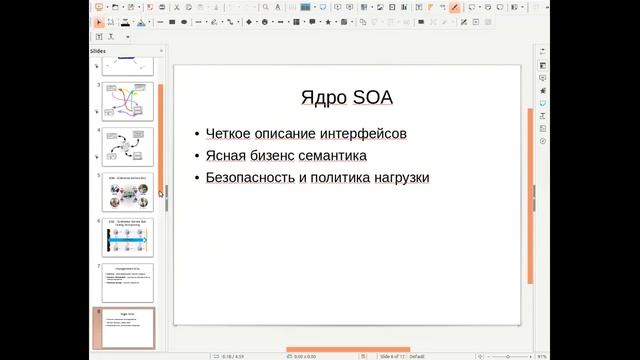640x360 pixels.
Task: Click the Insert Chart icon
Action: pos(404,7)
